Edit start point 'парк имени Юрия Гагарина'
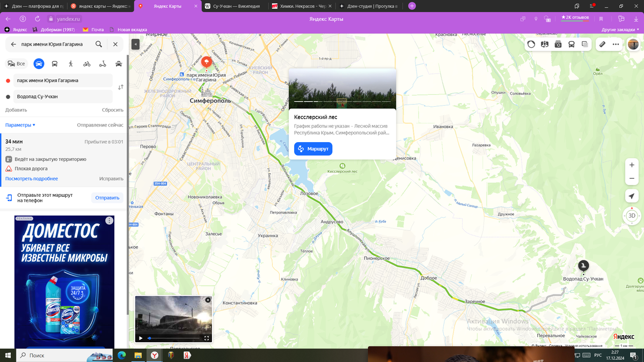Viewport: 644px width, 362px height. click(x=64, y=80)
